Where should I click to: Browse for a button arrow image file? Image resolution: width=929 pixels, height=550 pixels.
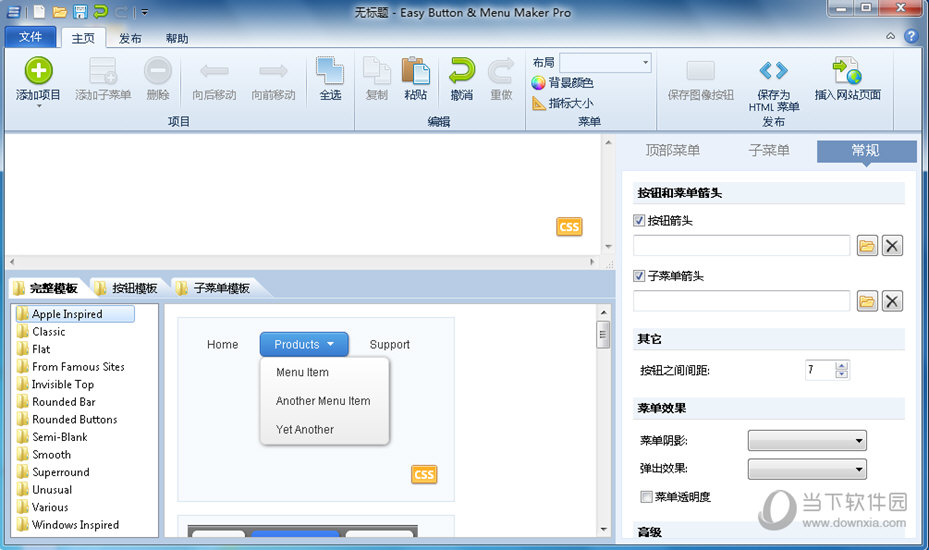(x=867, y=245)
